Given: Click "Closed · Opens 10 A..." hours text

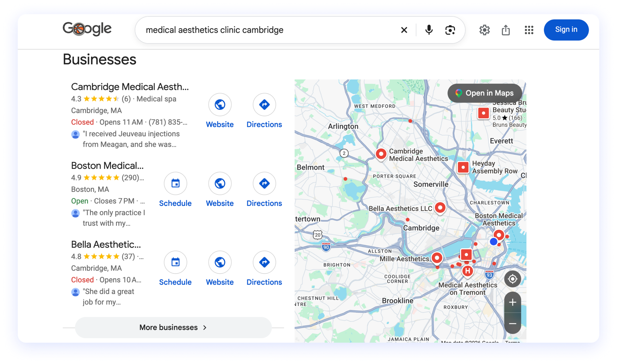Looking at the screenshot, I should [106, 280].
